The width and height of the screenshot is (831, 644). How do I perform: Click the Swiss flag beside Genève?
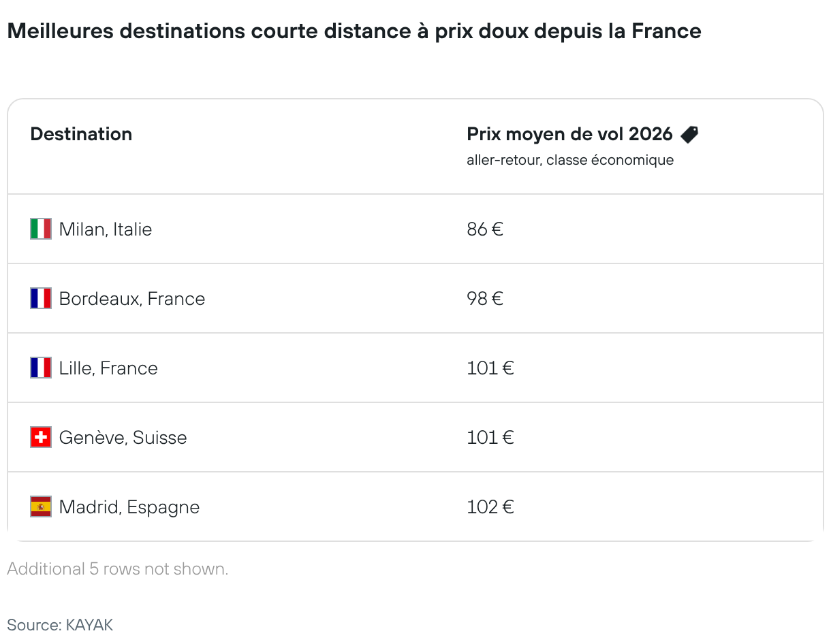pos(41,437)
